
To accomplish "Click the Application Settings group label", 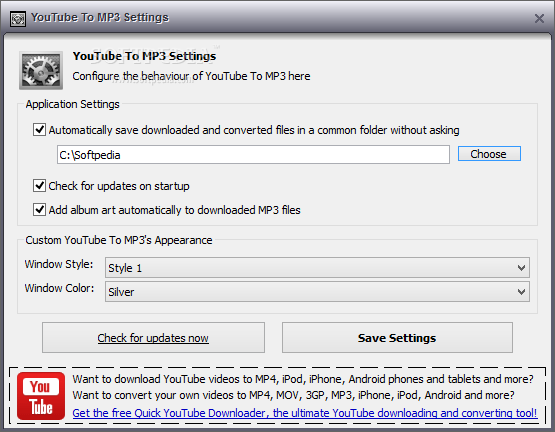I will coord(73,104).
